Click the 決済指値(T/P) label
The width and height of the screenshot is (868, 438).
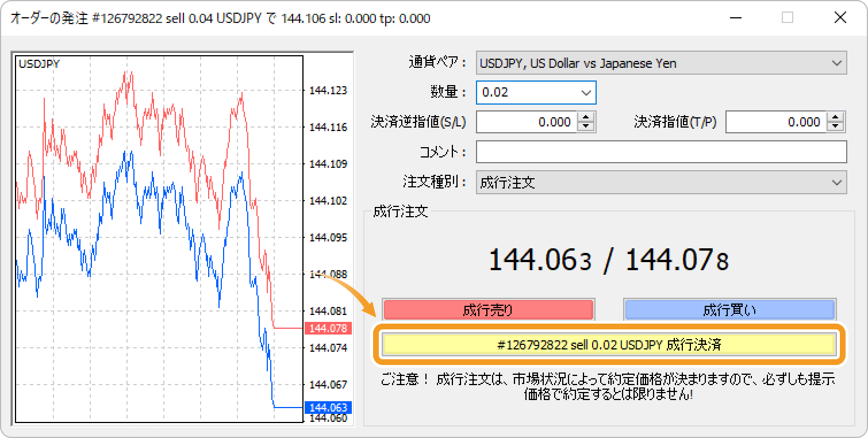[x=675, y=122]
